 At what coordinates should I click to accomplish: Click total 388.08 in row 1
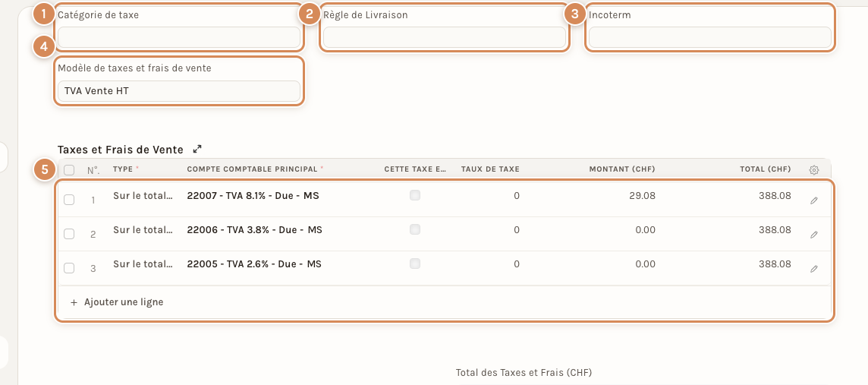775,196
